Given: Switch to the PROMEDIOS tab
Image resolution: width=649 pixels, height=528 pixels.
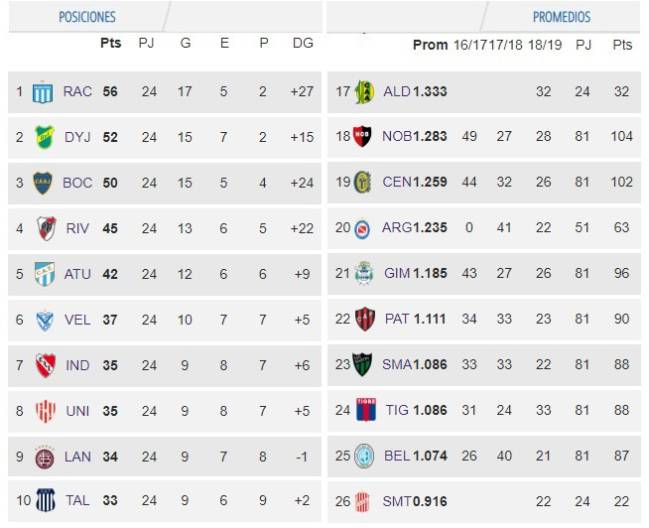Looking at the screenshot, I should pos(561,17).
